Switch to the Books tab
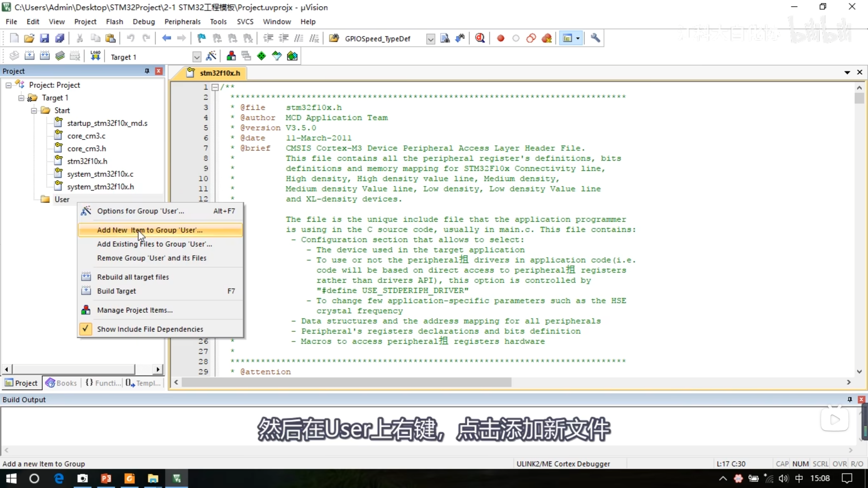868x488 pixels. tap(61, 383)
